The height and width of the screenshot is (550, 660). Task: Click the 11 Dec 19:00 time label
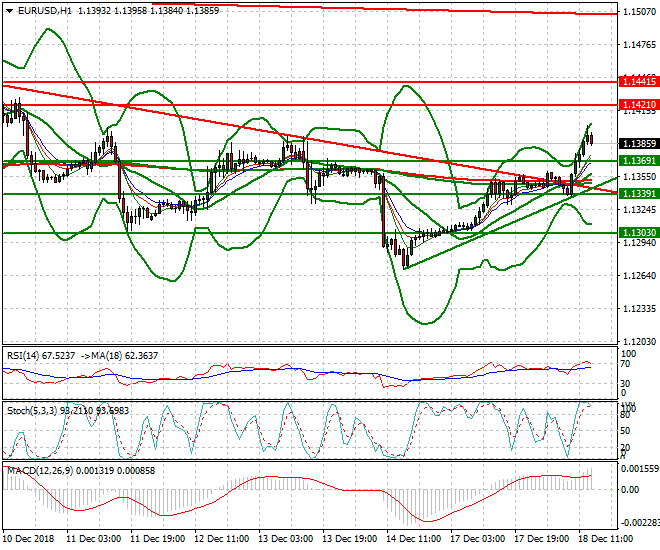pos(158,539)
